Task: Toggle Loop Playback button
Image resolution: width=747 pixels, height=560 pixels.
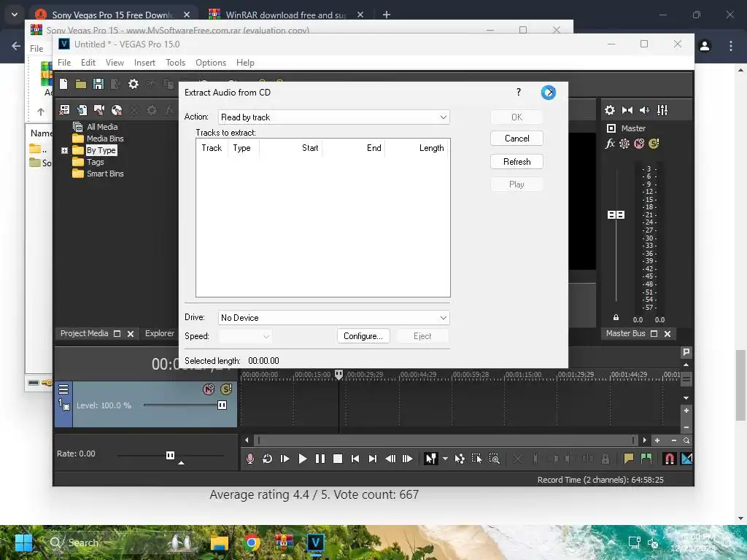Action: 267,459
